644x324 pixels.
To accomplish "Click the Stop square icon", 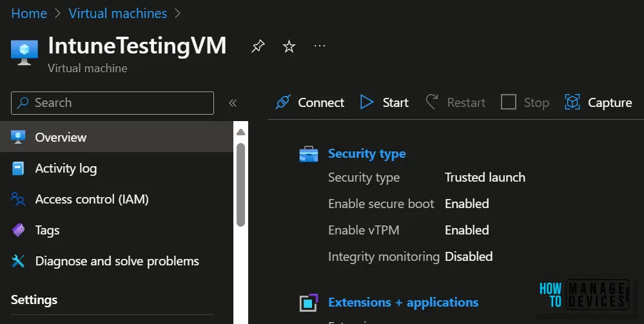I will click(x=509, y=102).
